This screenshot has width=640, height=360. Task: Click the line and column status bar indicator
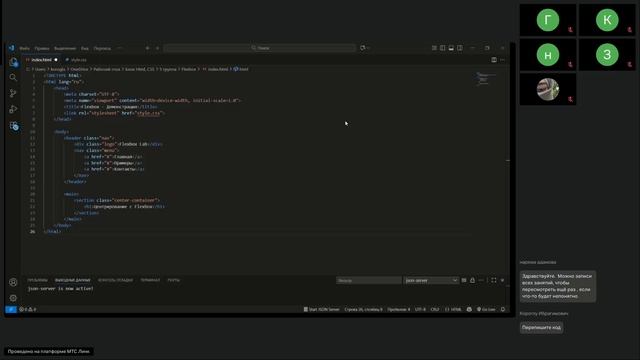(363, 309)
